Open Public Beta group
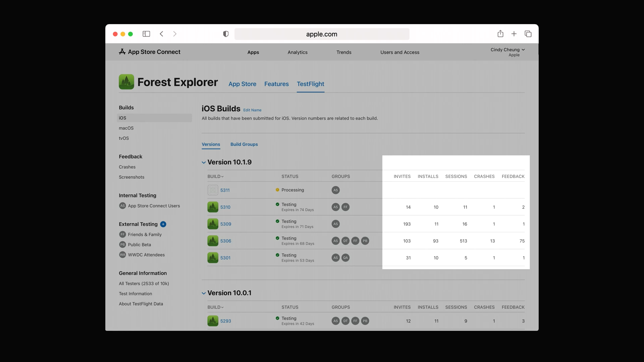644x362 pixels. tap(139, 245)
